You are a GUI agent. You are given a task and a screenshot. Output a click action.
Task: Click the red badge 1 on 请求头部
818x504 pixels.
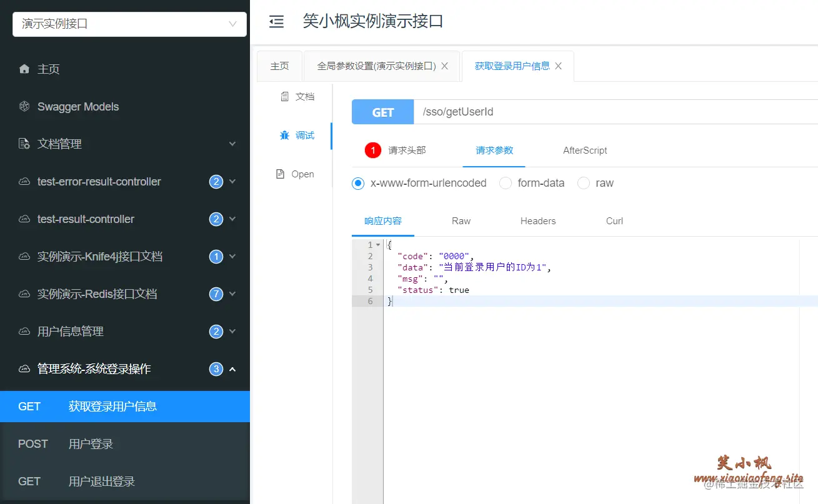373,151
